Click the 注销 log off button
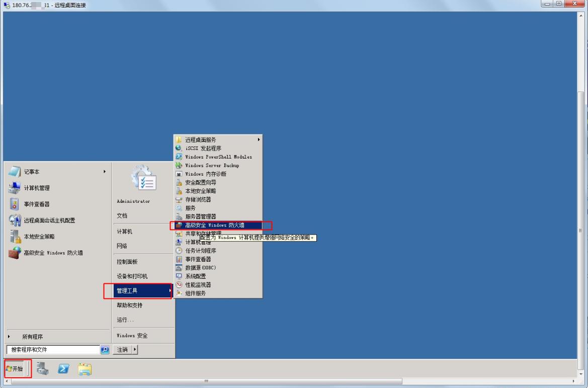 (x=122, y=350)
